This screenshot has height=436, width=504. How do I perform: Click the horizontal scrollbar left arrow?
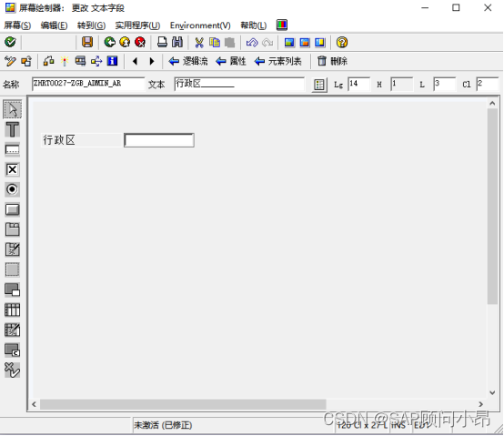34,404
